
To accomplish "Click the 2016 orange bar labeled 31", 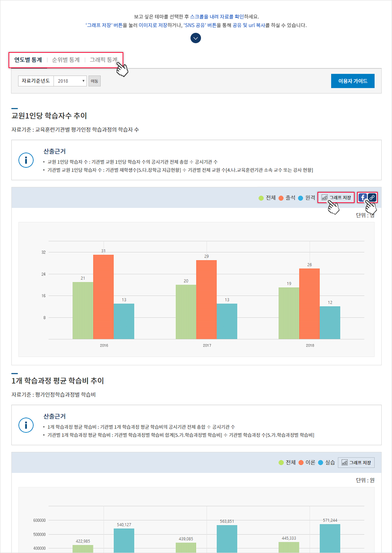I will coord(103,297).
